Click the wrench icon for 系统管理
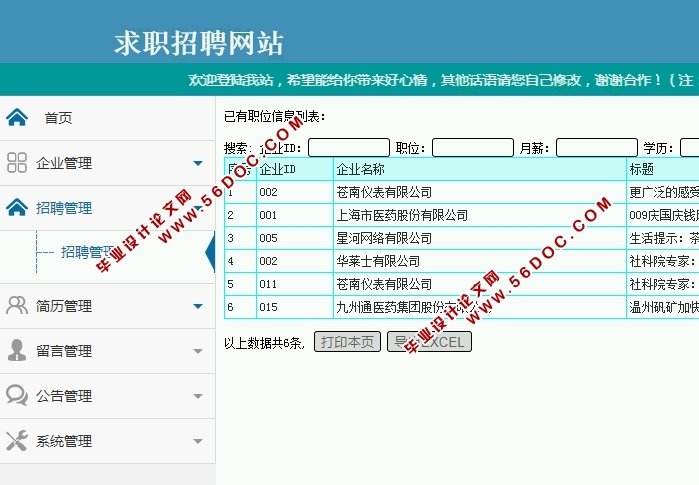Screen dimensions: 699x485 point(17,440)
